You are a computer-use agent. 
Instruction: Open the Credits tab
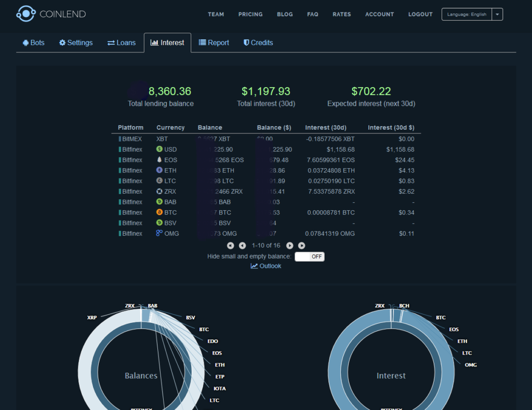[x=258, y=43]
